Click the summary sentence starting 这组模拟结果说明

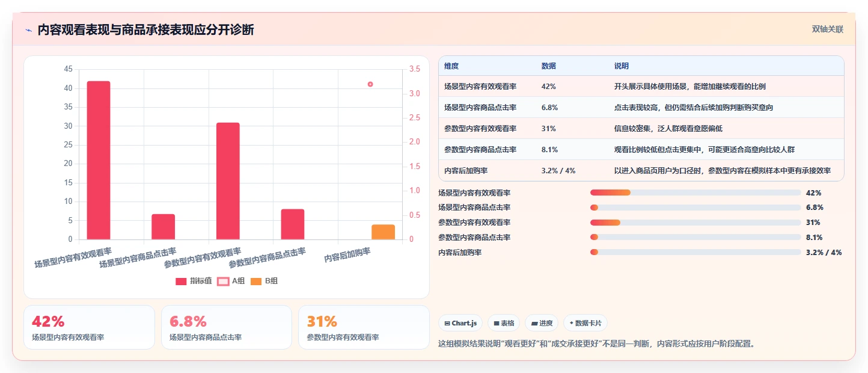pyautogui.click(x=597, y=344)
